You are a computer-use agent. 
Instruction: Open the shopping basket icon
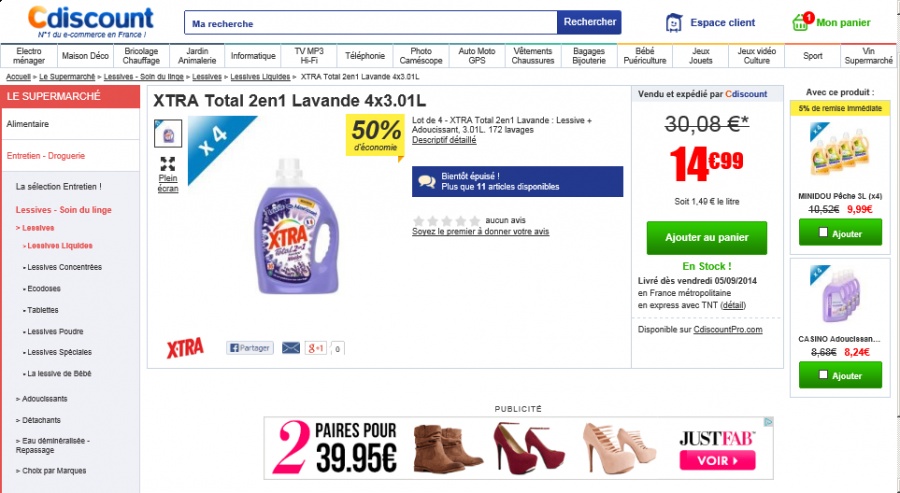(800, 22)
